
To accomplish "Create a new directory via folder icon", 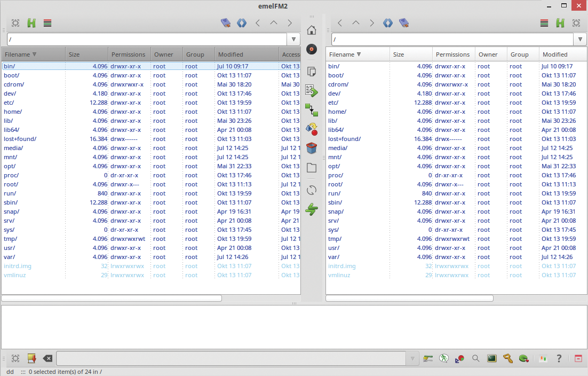I will pyautogui.click(x=312, y=167).
